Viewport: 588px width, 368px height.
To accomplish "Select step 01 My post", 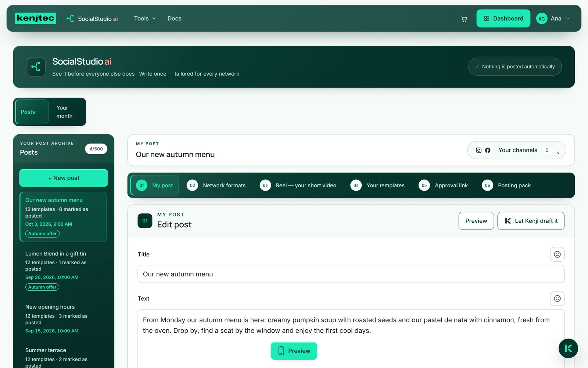I will tap(155, 185).
